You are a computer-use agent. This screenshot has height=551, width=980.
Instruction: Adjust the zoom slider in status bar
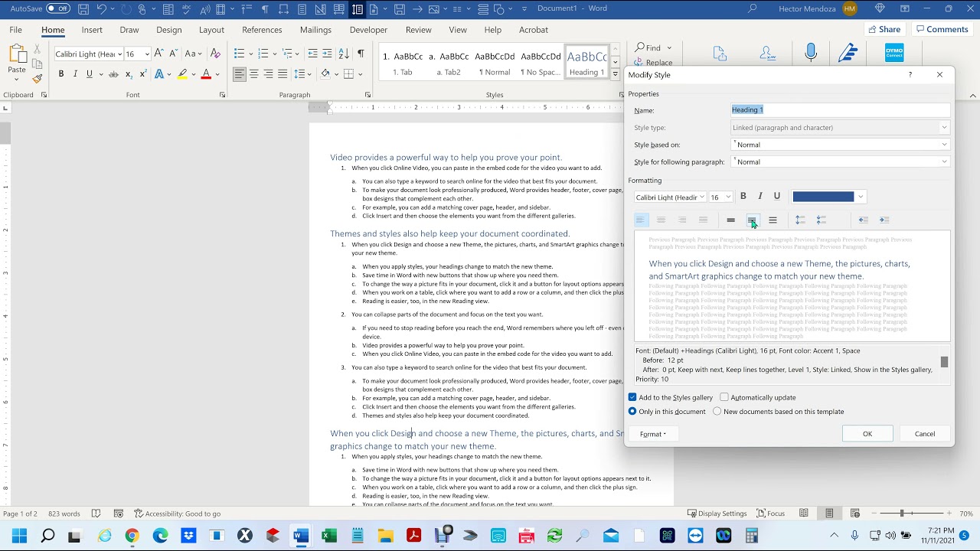902,514
